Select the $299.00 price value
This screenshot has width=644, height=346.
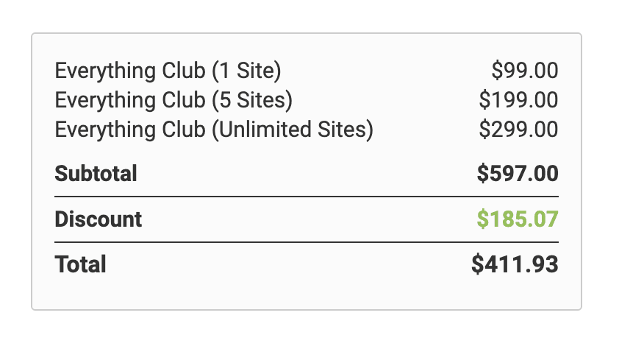click(518, 130)
